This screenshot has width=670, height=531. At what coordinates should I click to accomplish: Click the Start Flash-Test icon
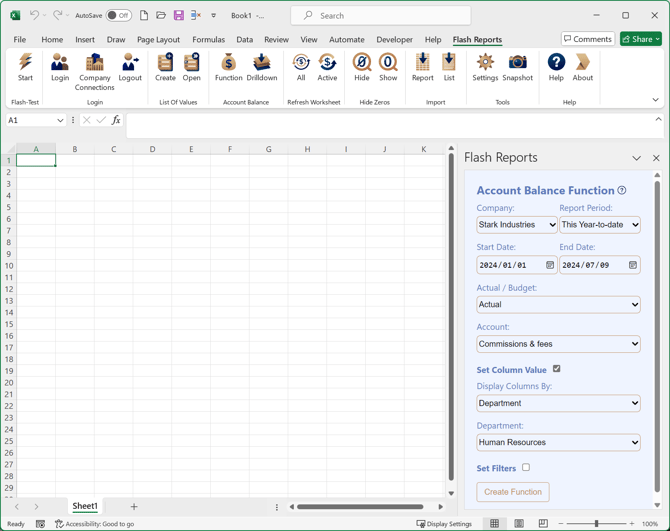click(25, 67)
